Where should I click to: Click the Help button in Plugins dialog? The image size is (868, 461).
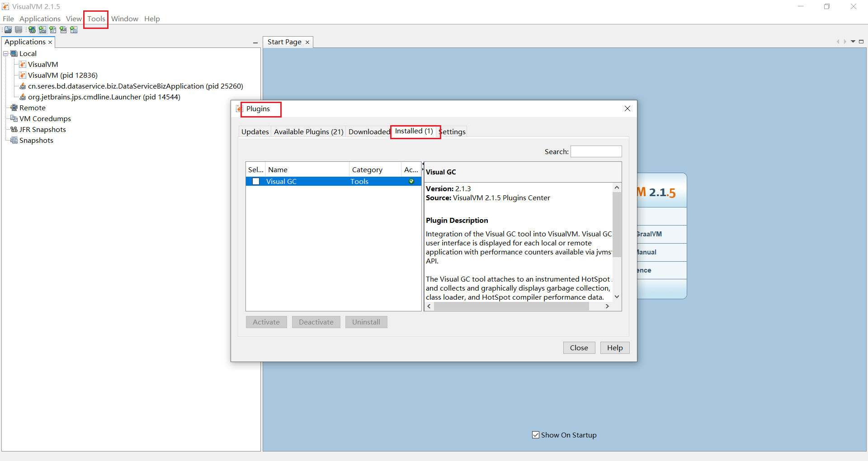click(615, 348)
